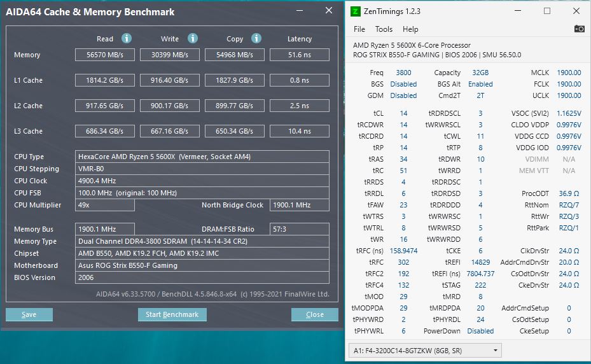Click Capacity value 32GB
The width and height of the screenshot is (591, 364).
click(x=480, y=73)
